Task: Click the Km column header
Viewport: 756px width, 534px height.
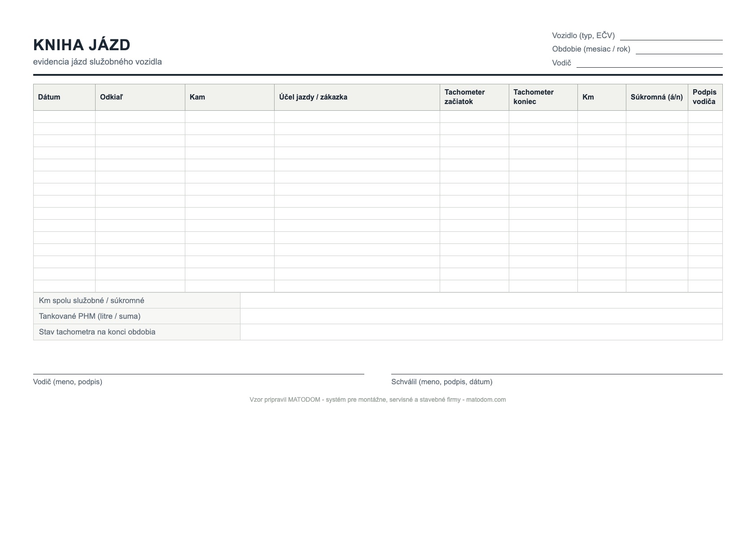Action: pos(602,97)
